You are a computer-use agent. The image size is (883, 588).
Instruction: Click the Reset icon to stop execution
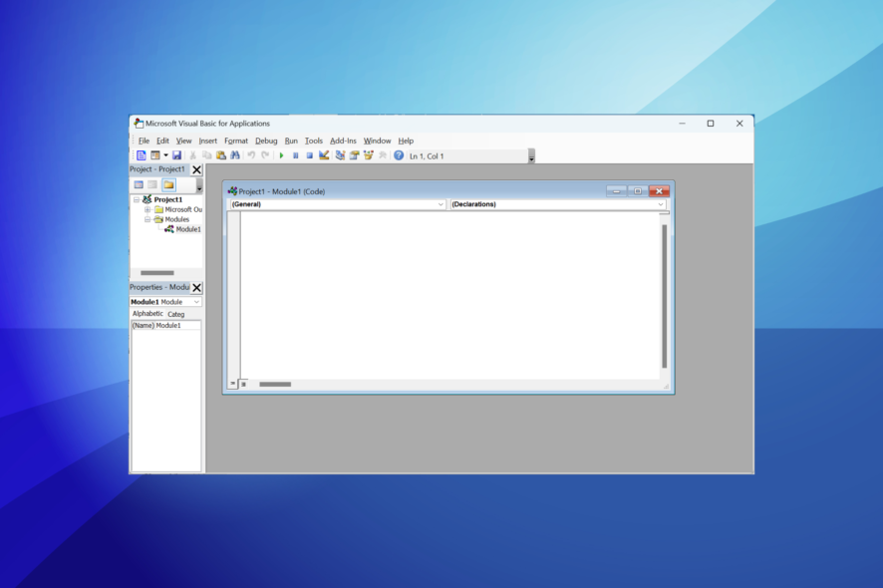(311, 155)
